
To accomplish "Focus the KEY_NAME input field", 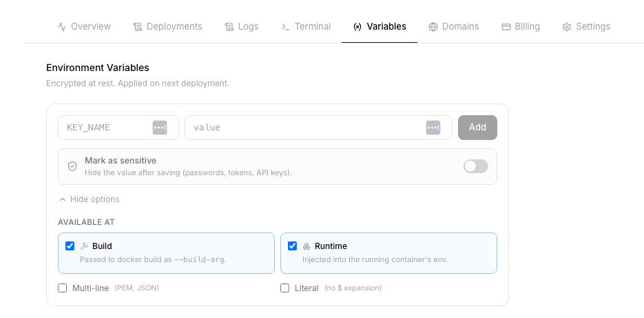I will pyautogui.click(x=118, y=128).
